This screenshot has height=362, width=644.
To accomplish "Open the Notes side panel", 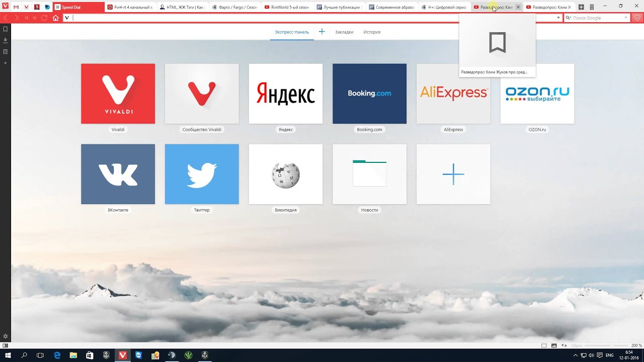I will 6,52.
